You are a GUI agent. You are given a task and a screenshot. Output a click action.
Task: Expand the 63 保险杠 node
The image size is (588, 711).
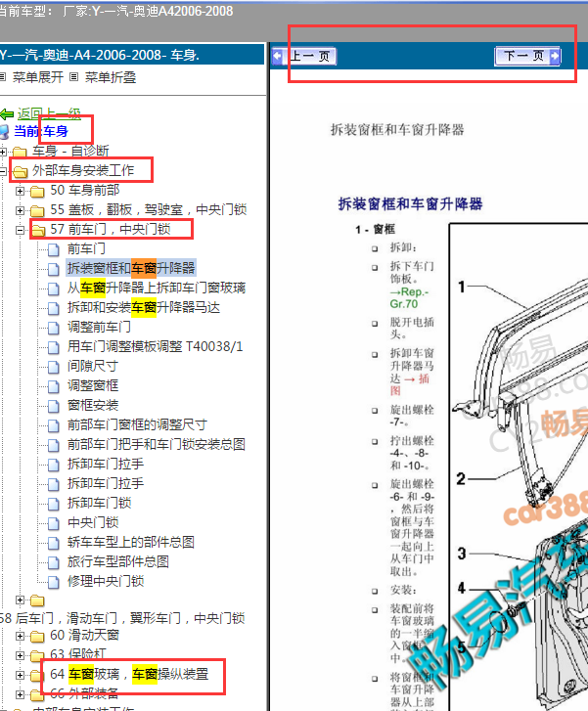(x=20, y=655)
